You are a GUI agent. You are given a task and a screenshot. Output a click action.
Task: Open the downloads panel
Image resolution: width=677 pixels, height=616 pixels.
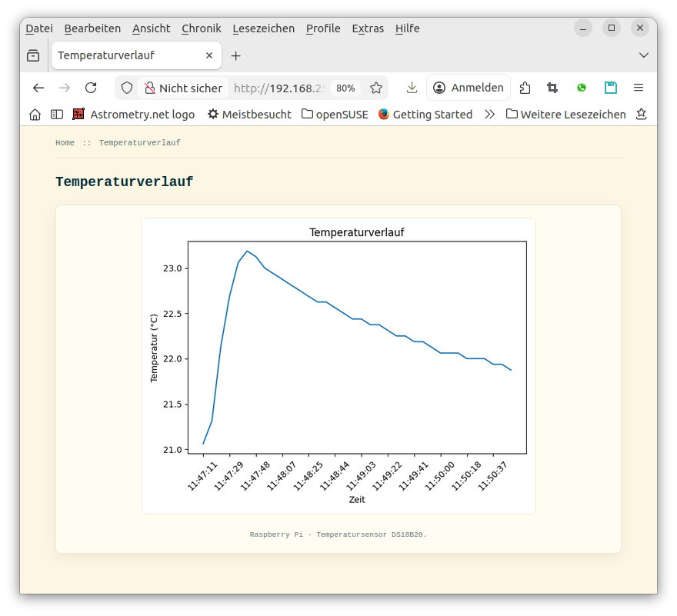[x=412, y=88]
